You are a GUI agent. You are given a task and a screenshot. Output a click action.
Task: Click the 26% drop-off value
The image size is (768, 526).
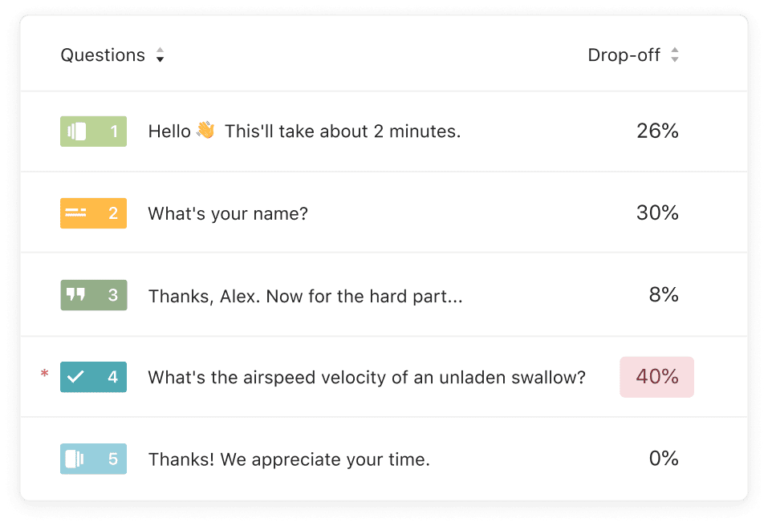coord(657,131)
